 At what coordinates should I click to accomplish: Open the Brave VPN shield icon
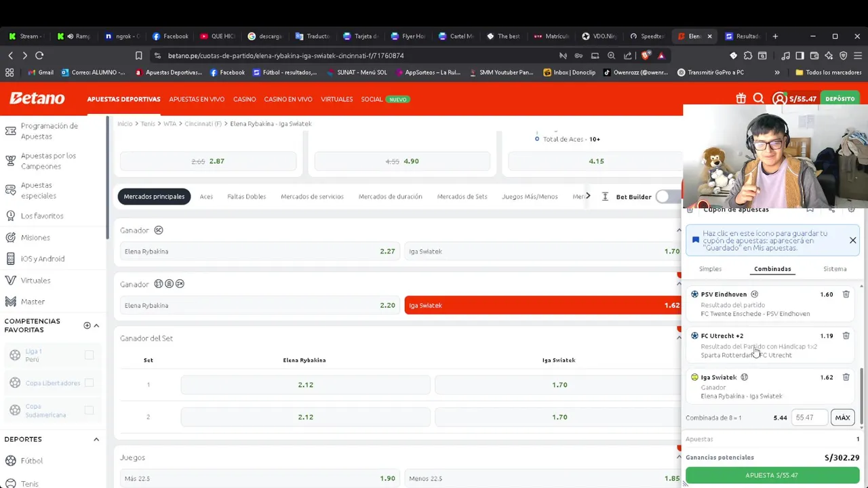click(844, 56)
